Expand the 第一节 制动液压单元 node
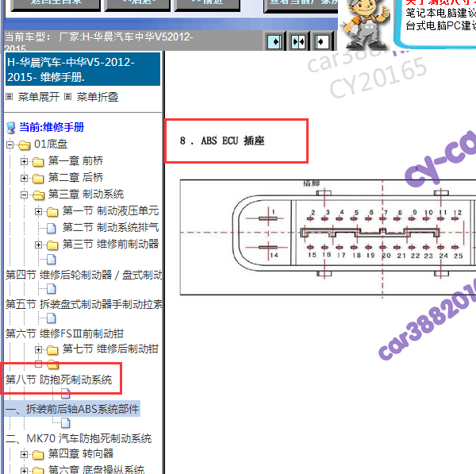 (x=38, y=211)
